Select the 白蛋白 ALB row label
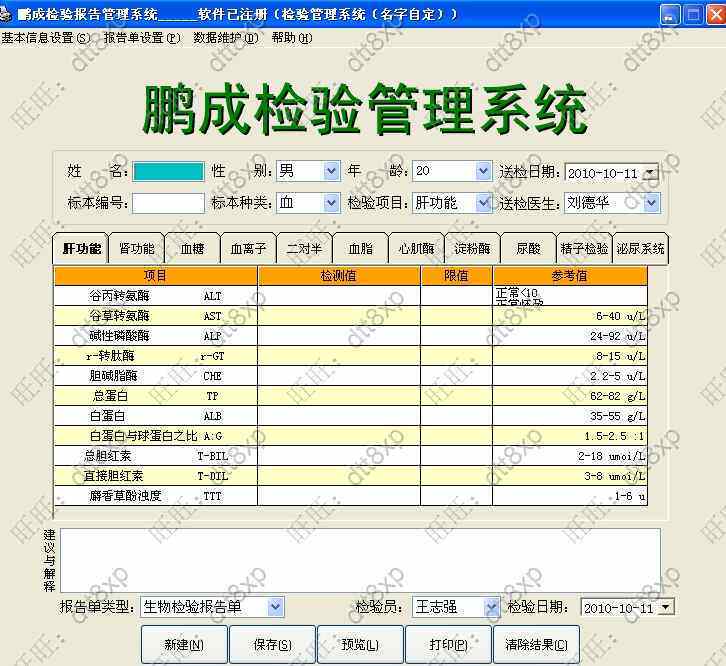 click(156, 416)
